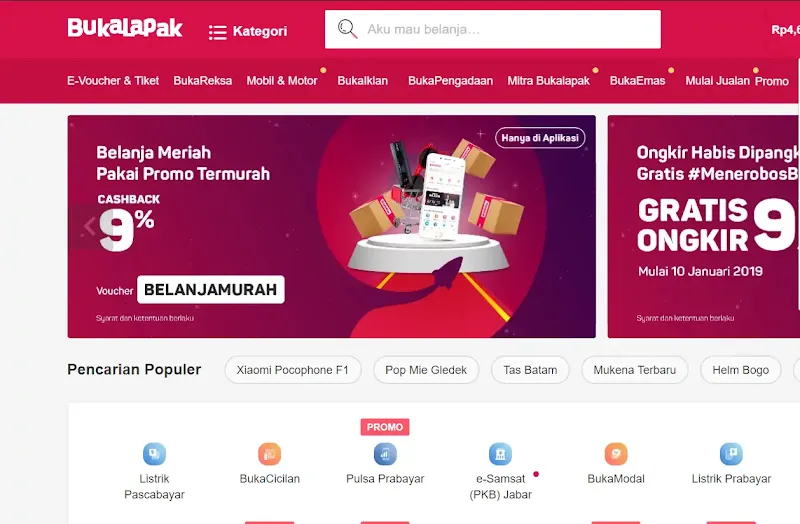The height and width of the screenshot is (524, 800).
Task: Open Mobil & Motor menu item
Action: click(x=282, y=81)
